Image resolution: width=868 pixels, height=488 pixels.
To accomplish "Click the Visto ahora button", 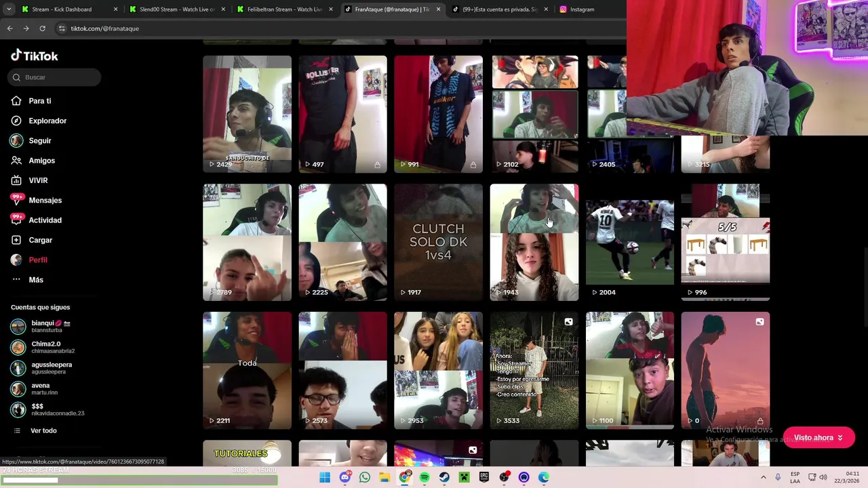I will click(818, 438).
